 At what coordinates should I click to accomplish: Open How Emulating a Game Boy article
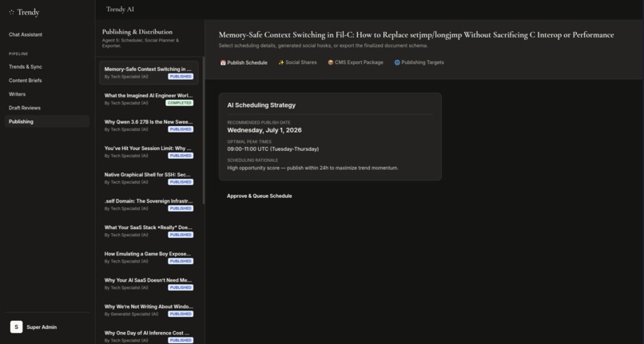[149, 257]
